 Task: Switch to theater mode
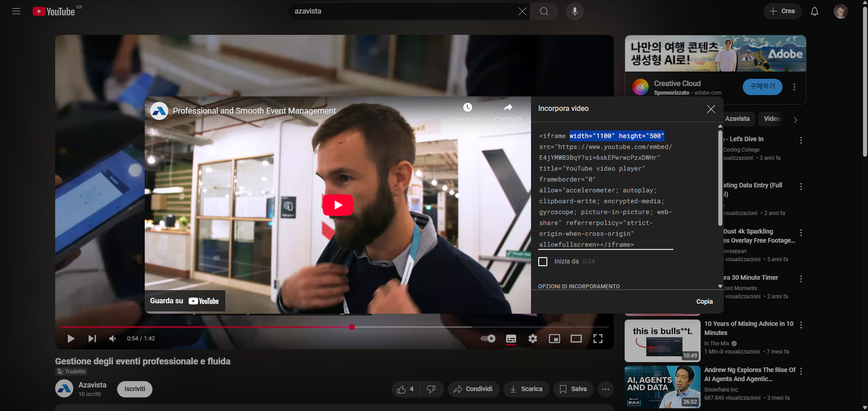click(x=576, y=339)
